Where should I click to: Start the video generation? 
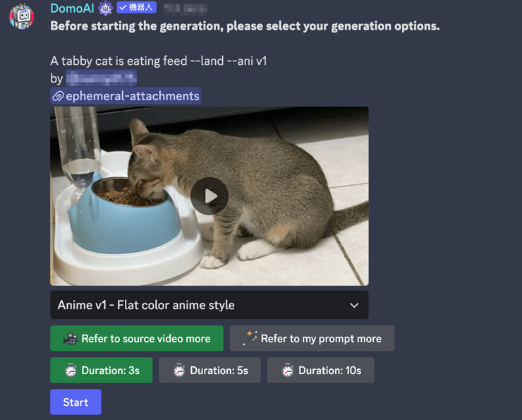point(75,402)
